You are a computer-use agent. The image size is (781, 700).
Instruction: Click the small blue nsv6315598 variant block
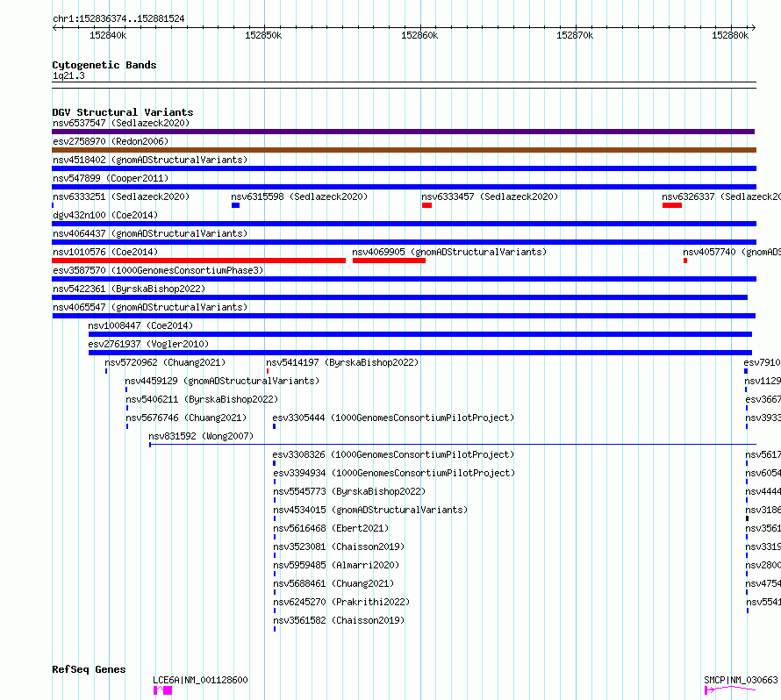coord(235,205)
